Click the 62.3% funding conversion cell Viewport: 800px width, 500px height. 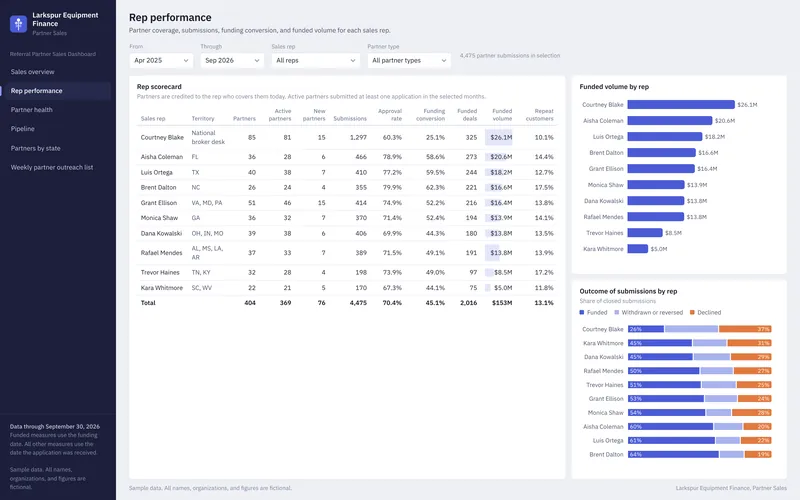point(435,187)
